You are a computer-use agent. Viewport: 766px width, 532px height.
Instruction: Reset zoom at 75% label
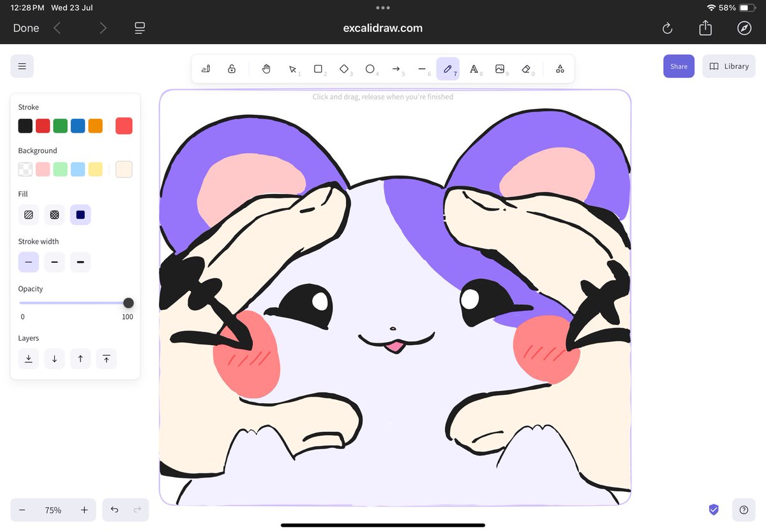53,510
